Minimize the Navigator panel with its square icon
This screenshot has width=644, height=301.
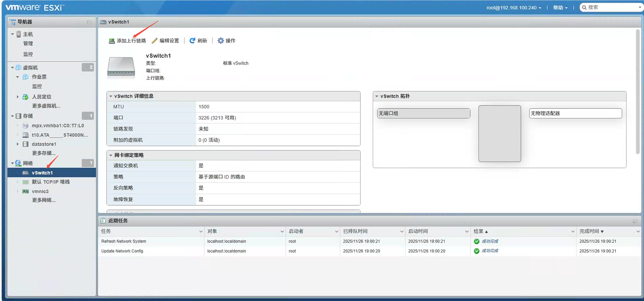89,22
